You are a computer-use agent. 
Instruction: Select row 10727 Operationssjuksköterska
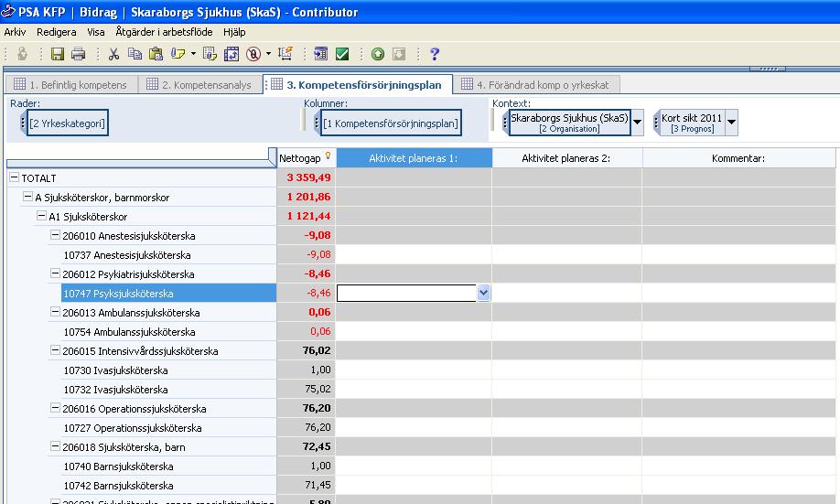(168, 428)
